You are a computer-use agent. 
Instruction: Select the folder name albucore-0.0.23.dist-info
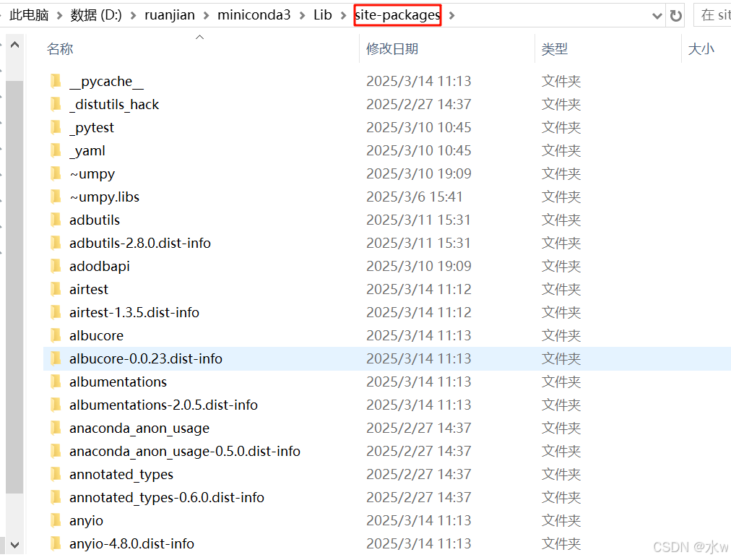(x=146, y=358)
